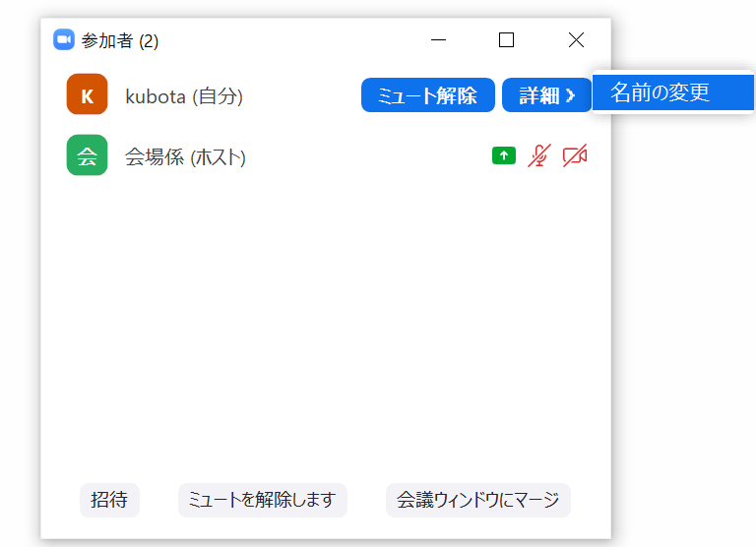Click the red muted microphone icon for 会場係

click(537, 155)
